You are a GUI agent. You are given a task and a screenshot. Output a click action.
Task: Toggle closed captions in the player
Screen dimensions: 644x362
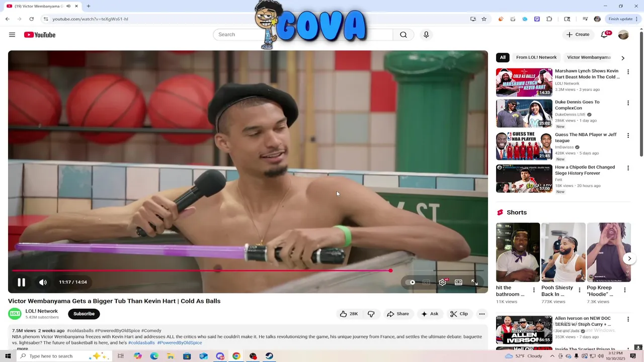426,282
